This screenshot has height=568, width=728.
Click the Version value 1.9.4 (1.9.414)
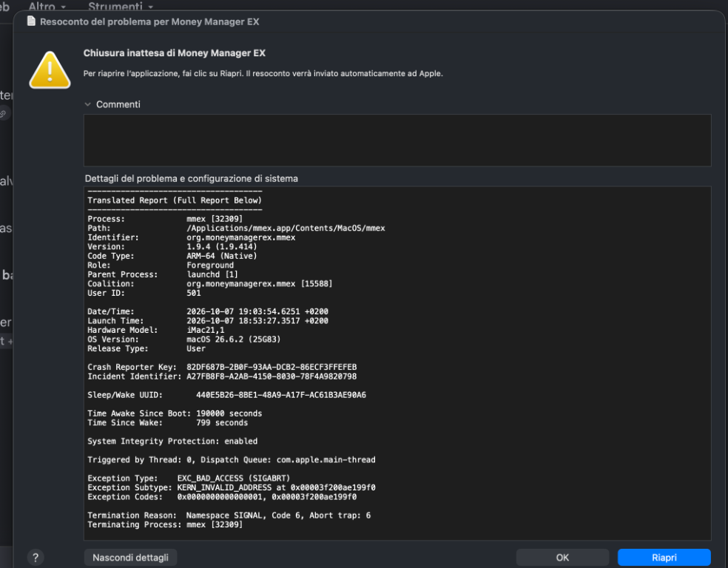click(221, 247)
